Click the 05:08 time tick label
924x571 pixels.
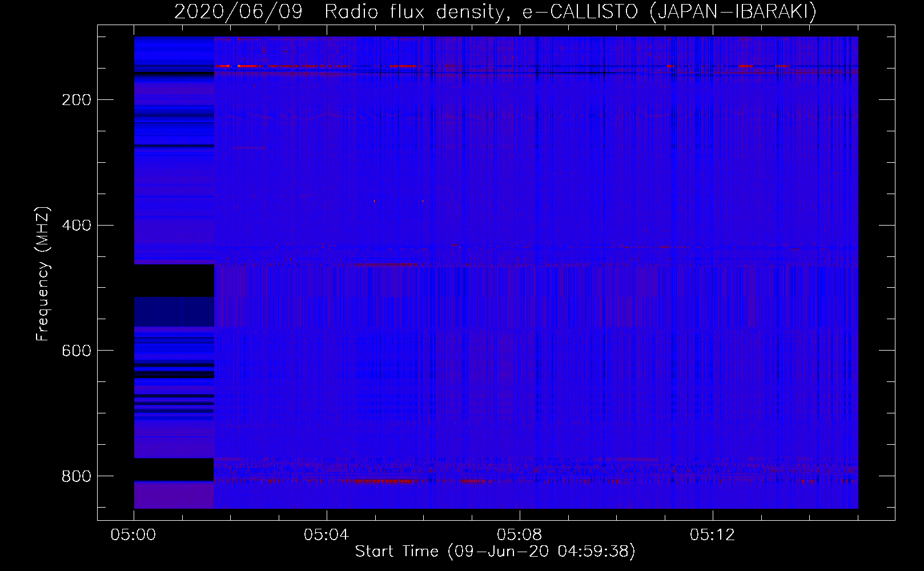520,535
